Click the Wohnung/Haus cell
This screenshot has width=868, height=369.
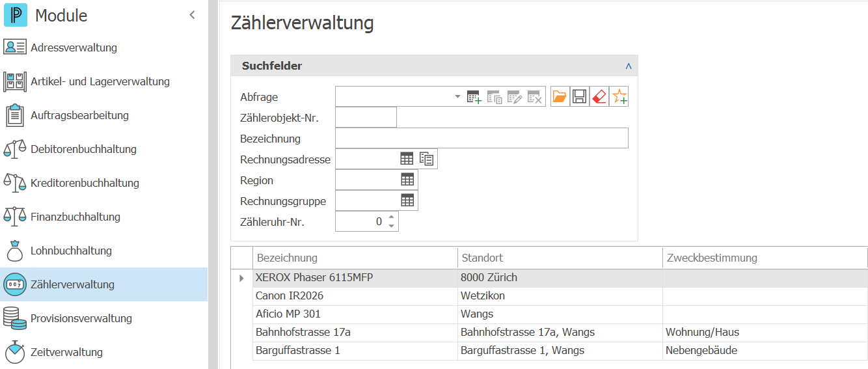click(765, 333)
